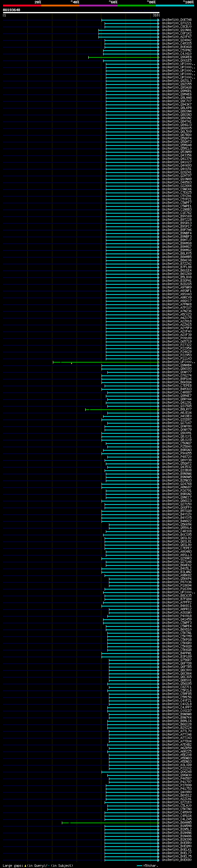Open UniRef100_O48563 hit
The image size is (197, 868).
click(177, 182)
